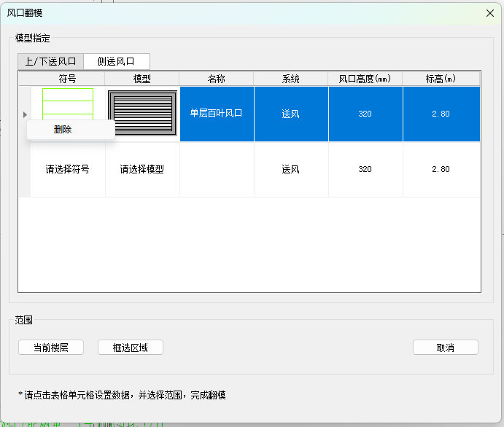Viewport: 504px width, 427px height.
Task: Click the 取消 button
Action: (x=445, y=348)
